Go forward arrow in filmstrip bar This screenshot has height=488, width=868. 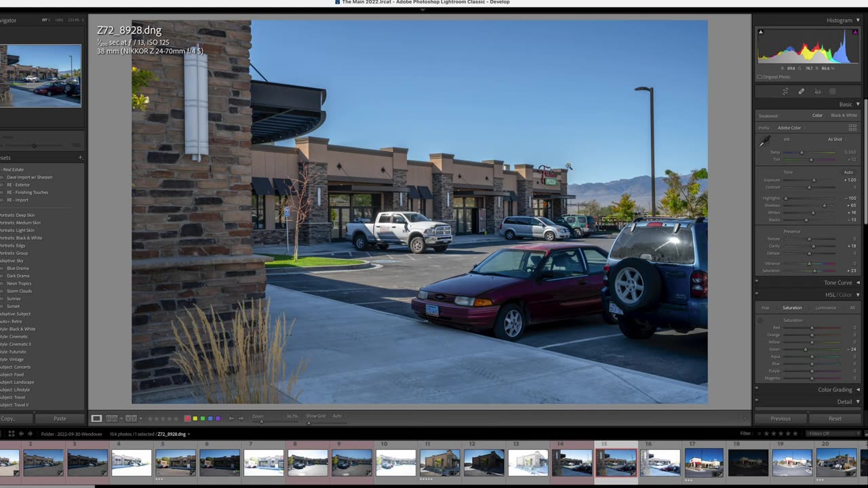pos(30,434)
